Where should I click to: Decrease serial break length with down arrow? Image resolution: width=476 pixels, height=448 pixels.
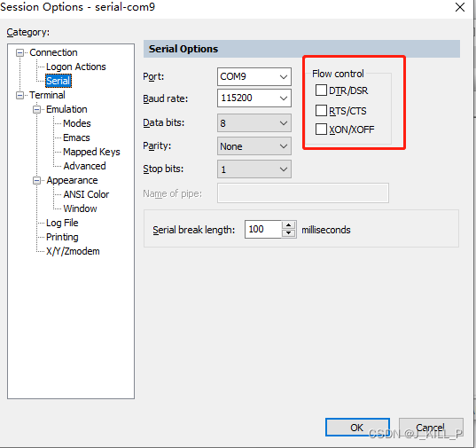[288, 233]
